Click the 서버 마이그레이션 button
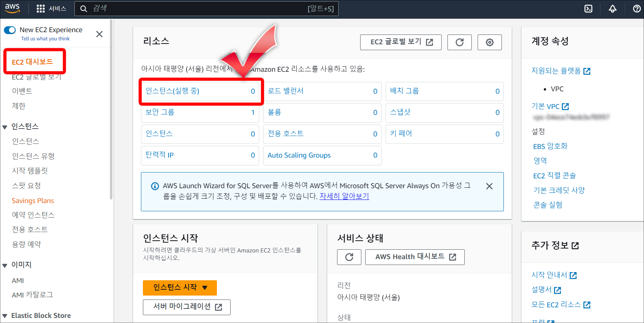The width and height of the screenshot is (644, 323). pyautogui.click(x=187, y=307)
